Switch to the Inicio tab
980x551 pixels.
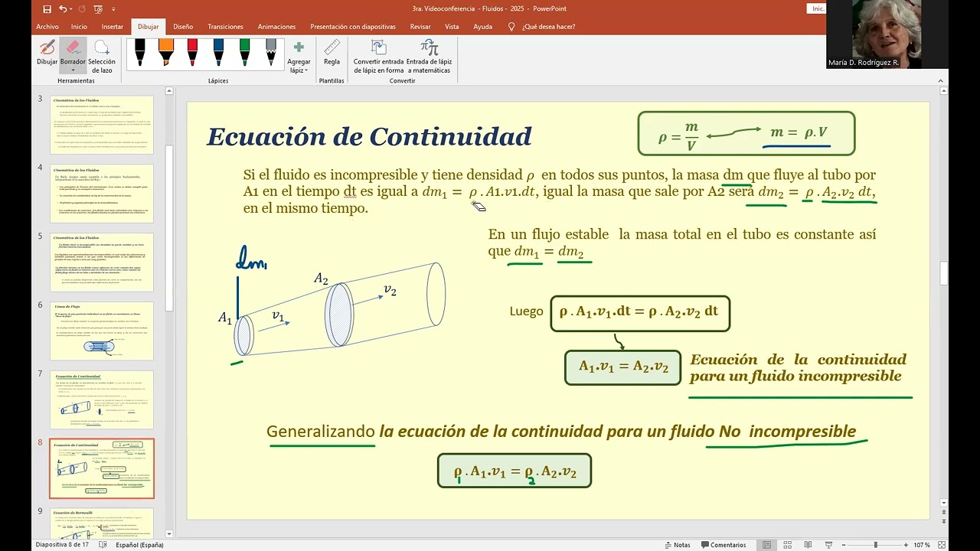click(79, 27)
